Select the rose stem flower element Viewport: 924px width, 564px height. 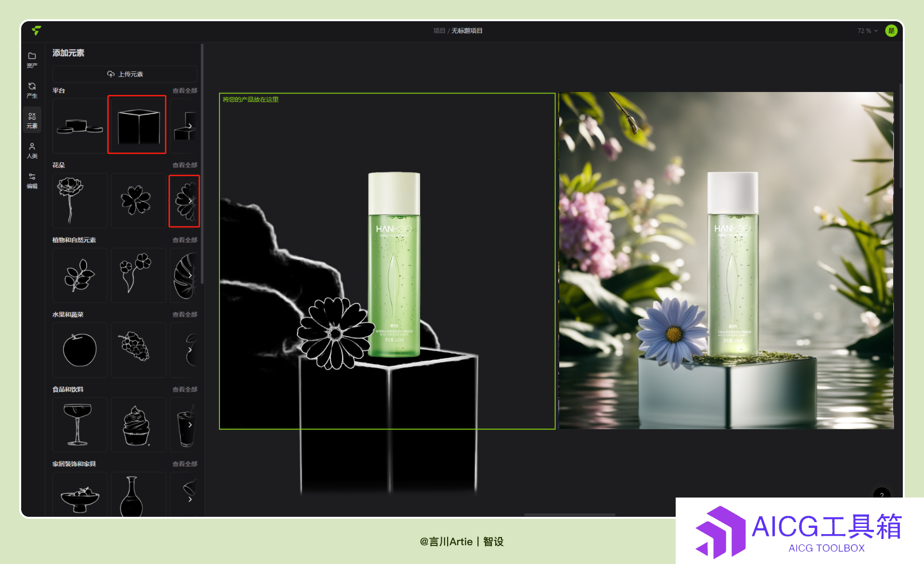click(79, 201)
